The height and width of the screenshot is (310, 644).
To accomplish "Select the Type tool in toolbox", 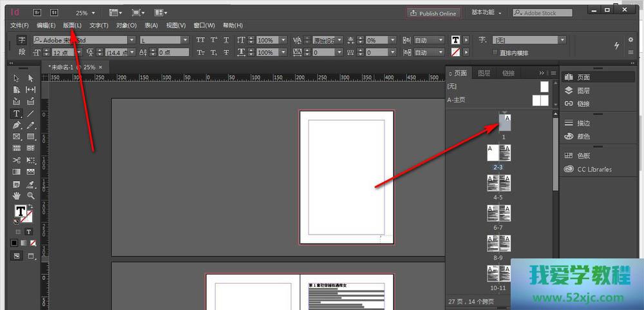I will (16, 113).
